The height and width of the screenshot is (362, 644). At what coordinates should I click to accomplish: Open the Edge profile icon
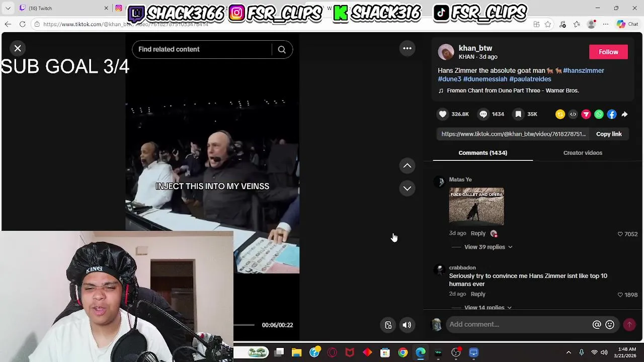[592, 24]
